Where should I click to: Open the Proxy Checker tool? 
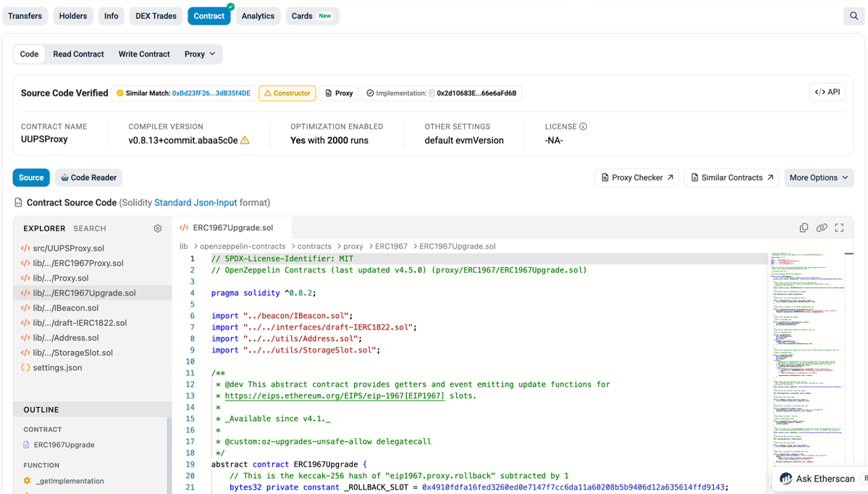[x=636, y=177]
